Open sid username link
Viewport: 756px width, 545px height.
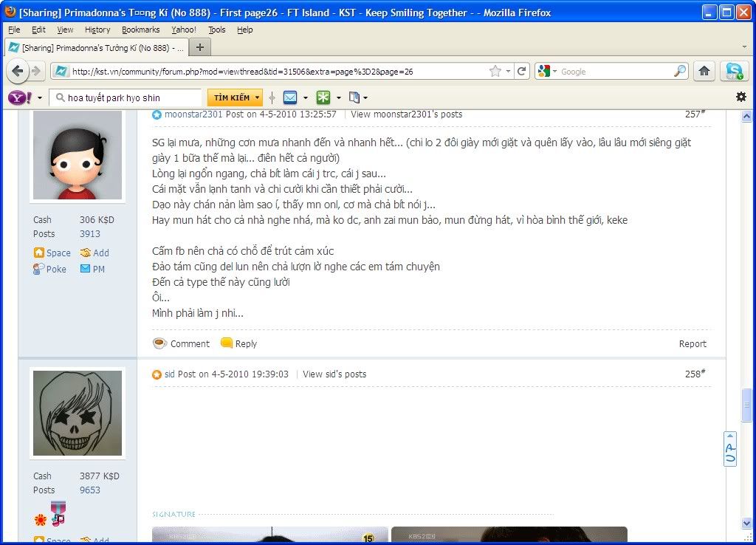point(170,374)
